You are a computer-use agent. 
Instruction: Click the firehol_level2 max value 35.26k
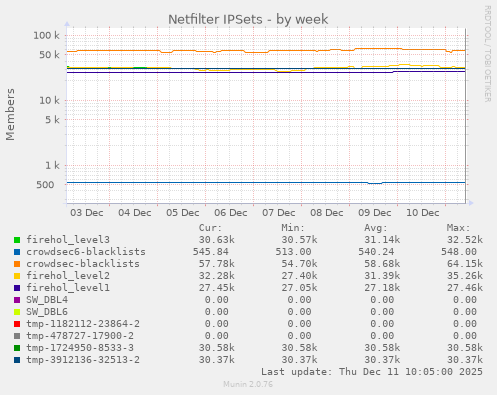tap(465, 276)
